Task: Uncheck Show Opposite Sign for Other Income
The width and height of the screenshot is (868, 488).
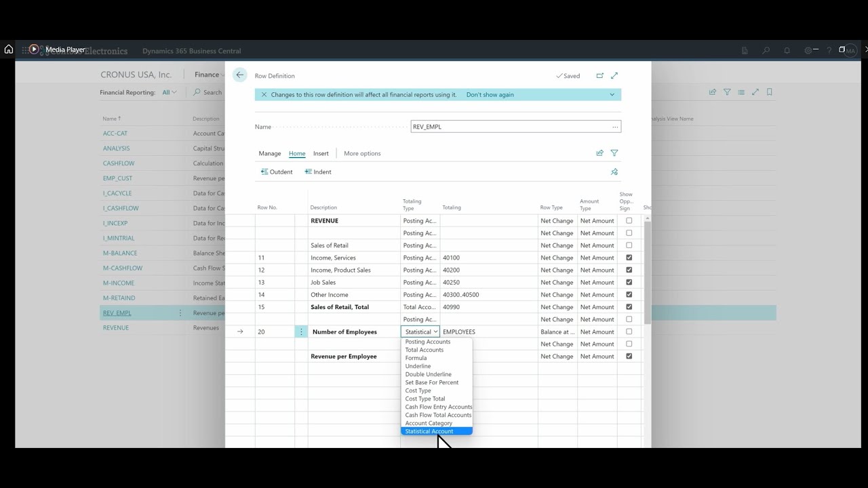Action: 629,295
